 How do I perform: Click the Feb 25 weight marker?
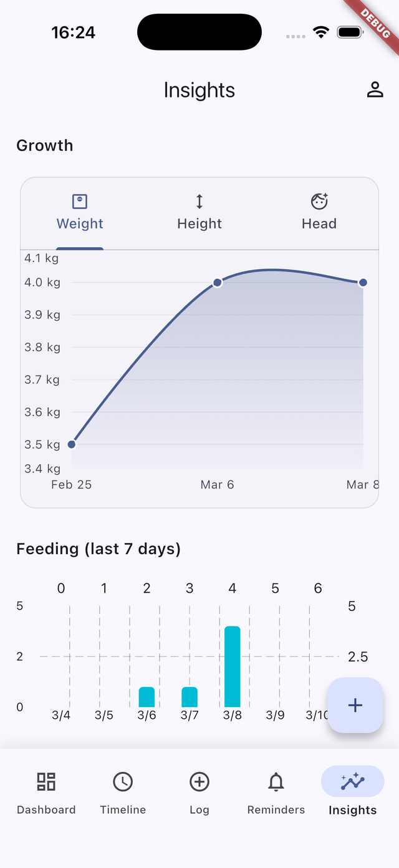click(72, 444)
